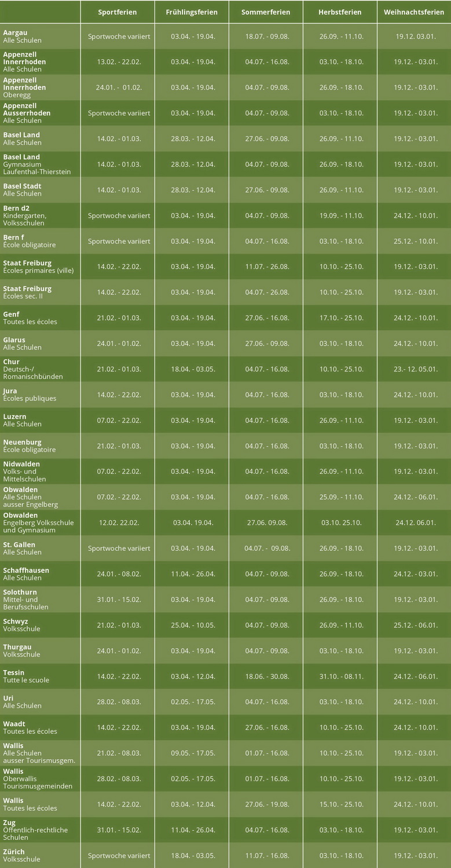
Task: Click the Frühlingsferien column header
Action: tap(192, 12)
